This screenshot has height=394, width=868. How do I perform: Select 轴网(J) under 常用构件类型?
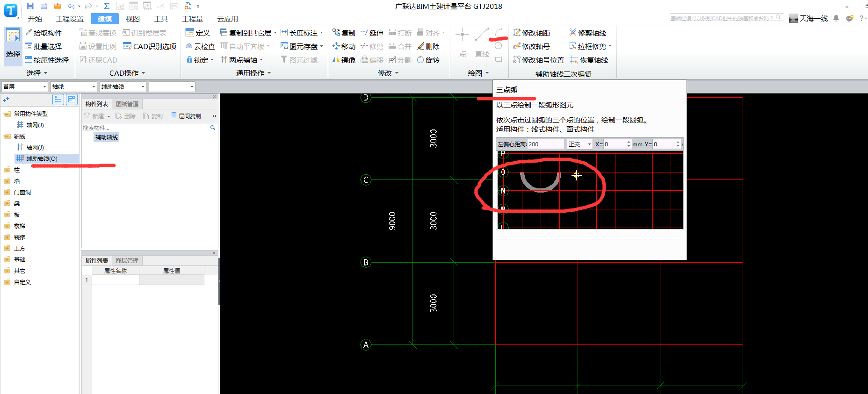[35, 125]
